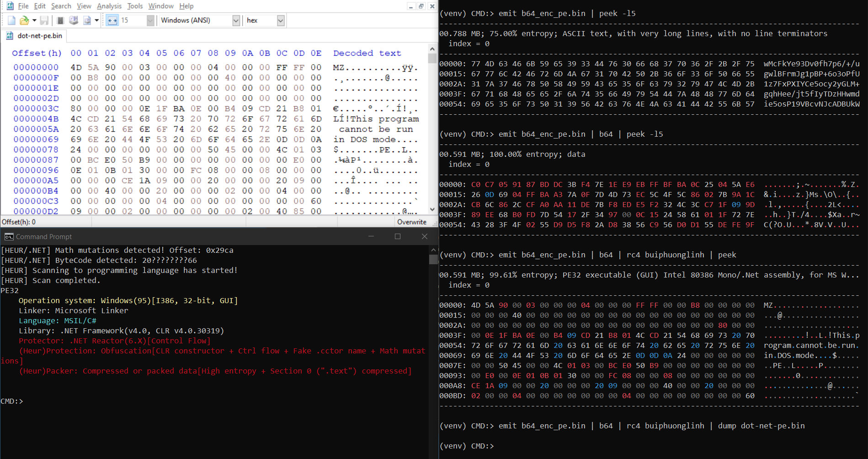Screen dimensions: 868x459
Task: Click the Open disk image icon
Action: 87,20
